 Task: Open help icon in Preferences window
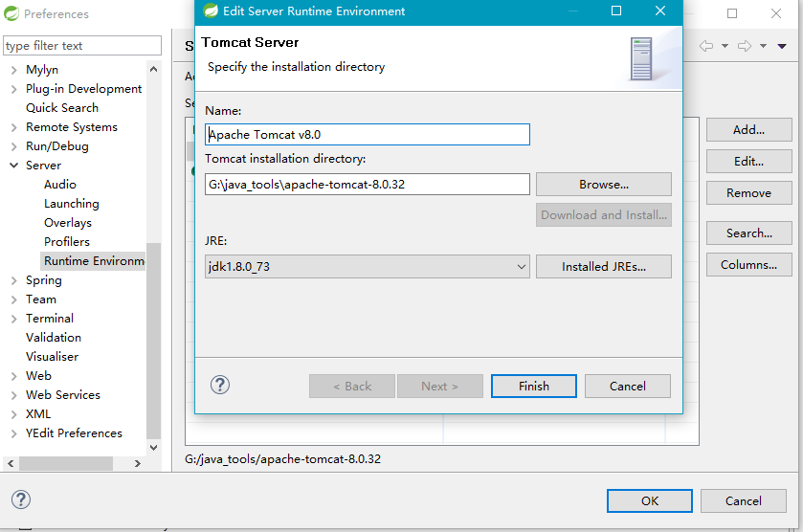[x=21, y=499]
